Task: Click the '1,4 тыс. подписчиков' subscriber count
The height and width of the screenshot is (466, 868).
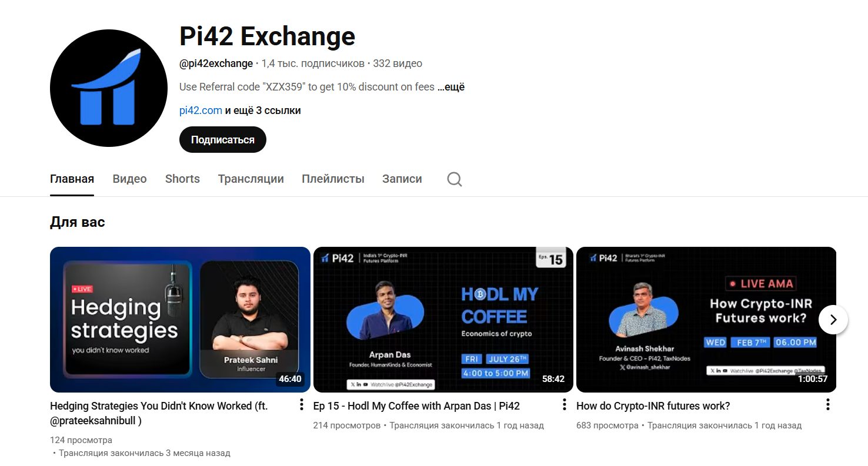Action: click(313, 63)
